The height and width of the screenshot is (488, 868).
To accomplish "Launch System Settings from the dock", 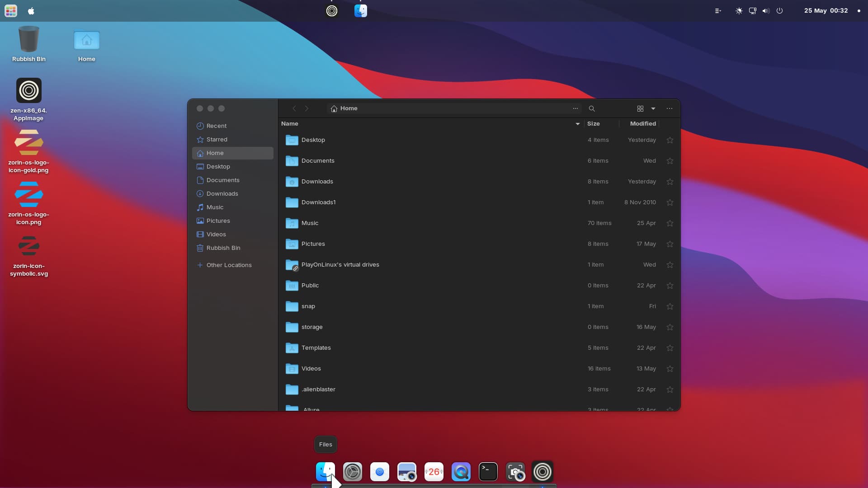I will tap(353, 472).
